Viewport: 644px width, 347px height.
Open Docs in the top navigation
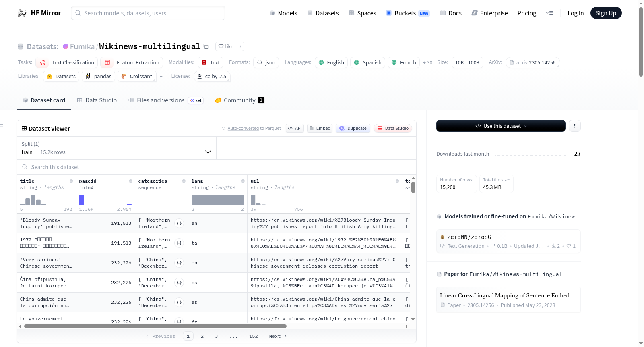point(451,13)
